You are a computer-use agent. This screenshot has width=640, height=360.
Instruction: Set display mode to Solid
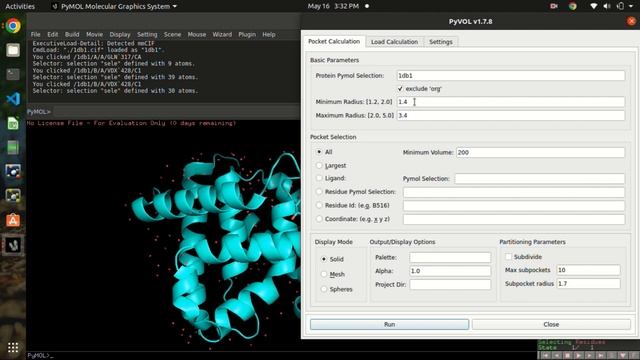pyautogui.click(x=324, y=259)
